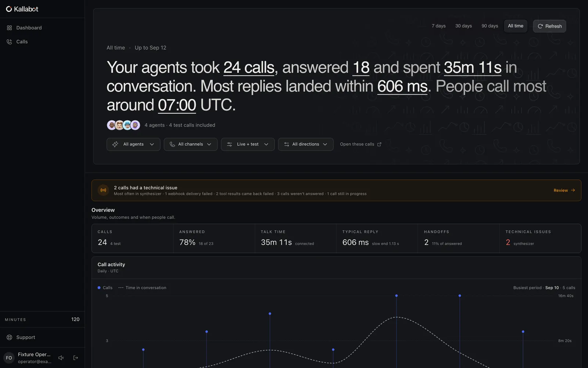Screen dimensions: 588x368
Task: Click the Typical Reply 606 ms card
Action: click(377, 238)
